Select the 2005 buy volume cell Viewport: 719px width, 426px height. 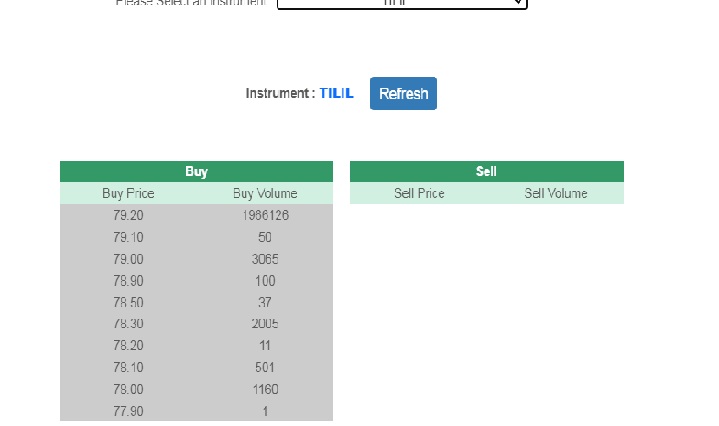pyautogui.click(x=265, y=324)
